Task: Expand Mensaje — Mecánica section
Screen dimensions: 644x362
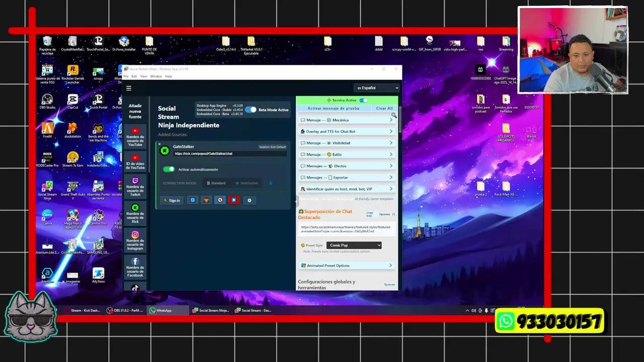Action: tap(347, 120)
